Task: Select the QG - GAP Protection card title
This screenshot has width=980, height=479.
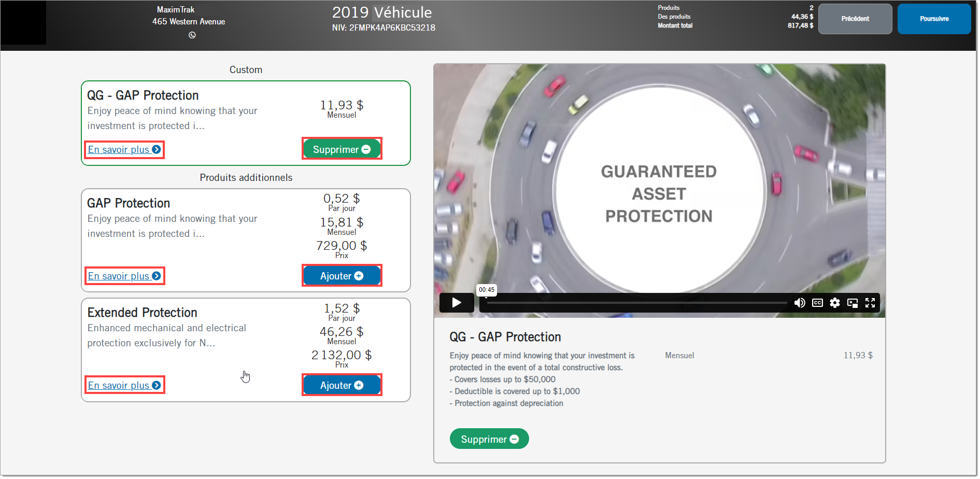Action: tap(143, 95)
